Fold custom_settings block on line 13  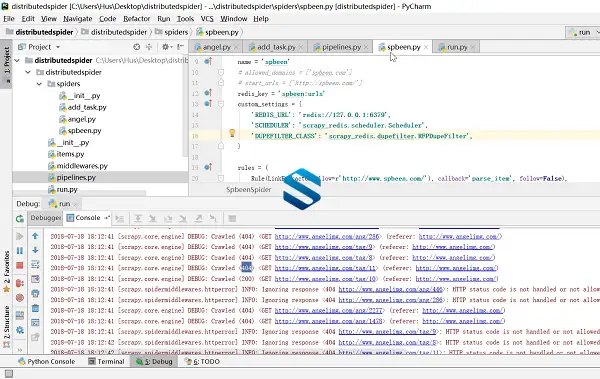pos(221,104)
